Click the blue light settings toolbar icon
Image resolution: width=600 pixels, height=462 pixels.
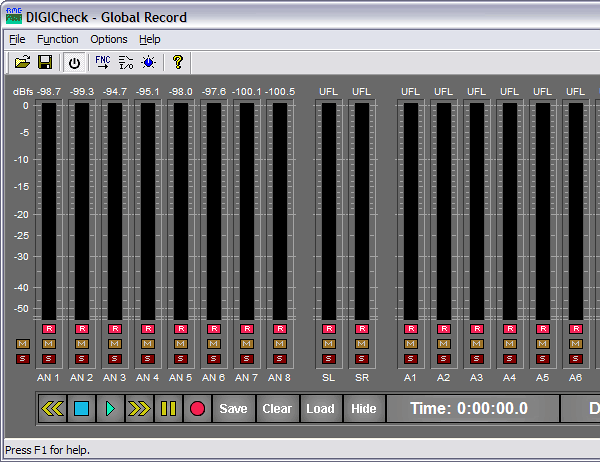[148, 62]
